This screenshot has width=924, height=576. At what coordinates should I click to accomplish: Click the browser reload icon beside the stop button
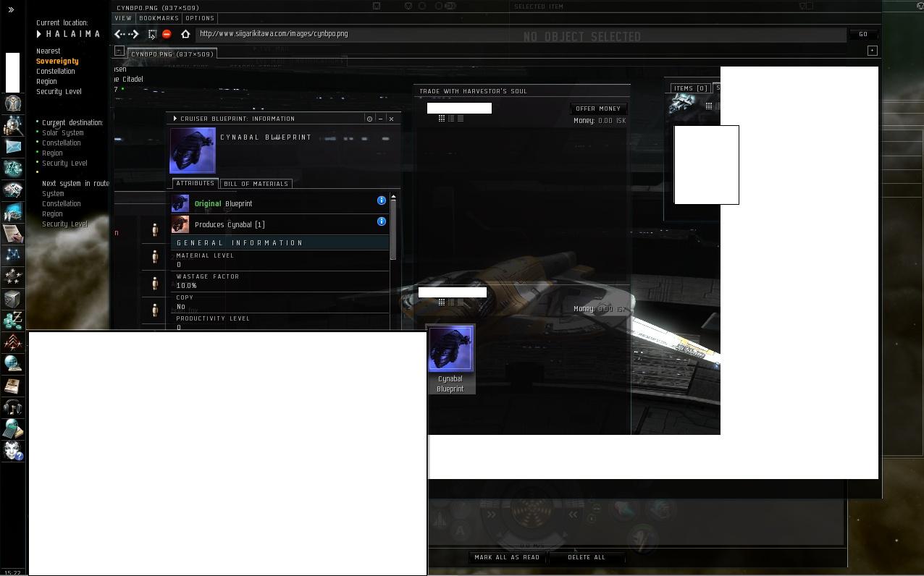tap(152, 34)
